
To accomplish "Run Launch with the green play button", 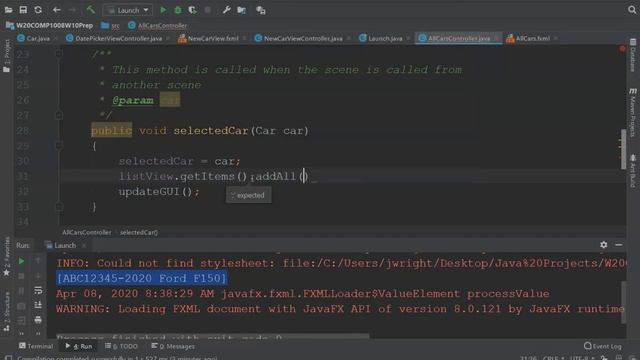I will click(163, 10).
